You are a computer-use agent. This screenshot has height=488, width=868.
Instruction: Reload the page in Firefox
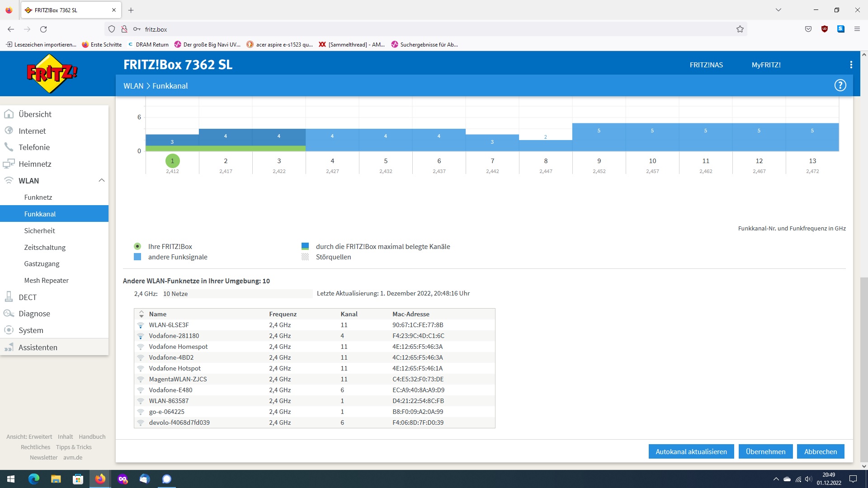coord(43,29)
